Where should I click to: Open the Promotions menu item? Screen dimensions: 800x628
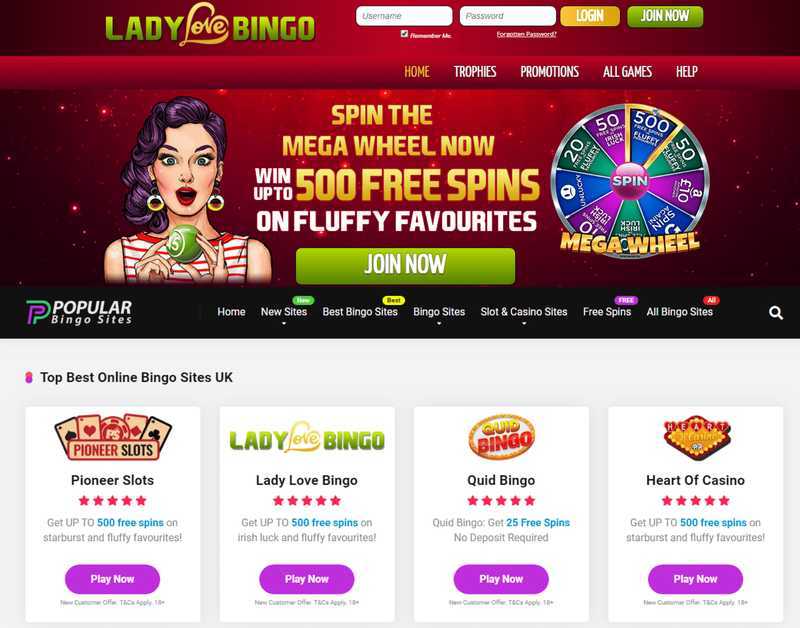[549, 72]
